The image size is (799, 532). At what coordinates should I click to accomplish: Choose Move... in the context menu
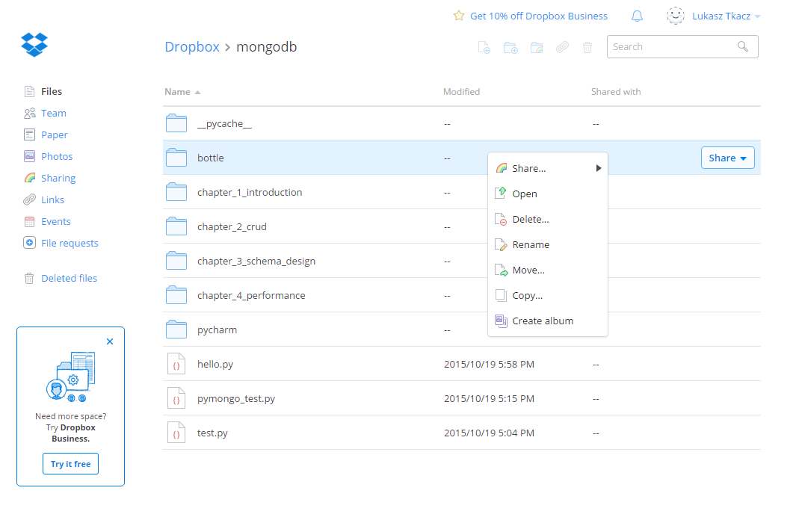coord(548,270)
